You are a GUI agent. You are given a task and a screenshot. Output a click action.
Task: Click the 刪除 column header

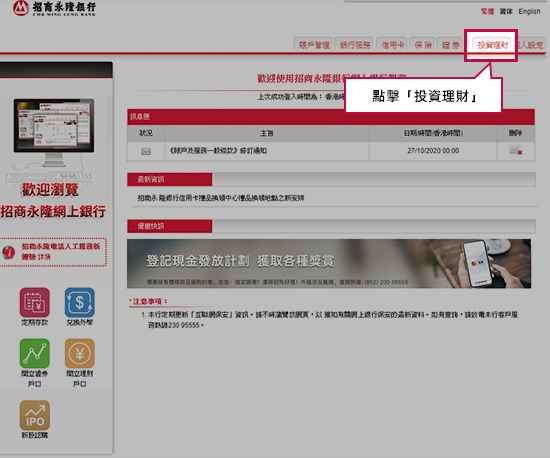tap(516, 133)
